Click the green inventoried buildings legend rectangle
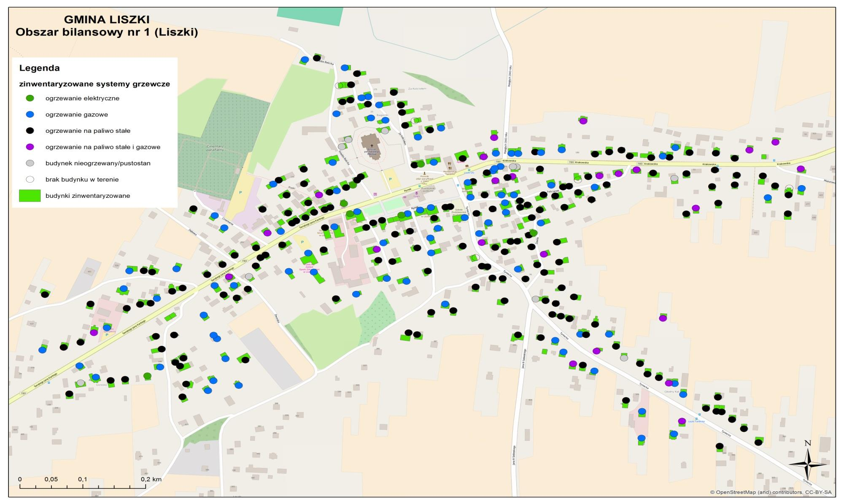Screen dimensions: 844x504 [30, 196]
